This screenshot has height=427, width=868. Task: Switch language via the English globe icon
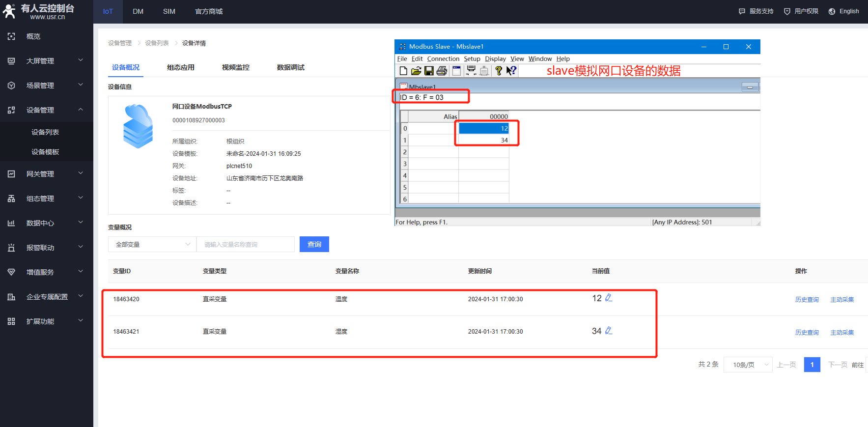(832, 11)
